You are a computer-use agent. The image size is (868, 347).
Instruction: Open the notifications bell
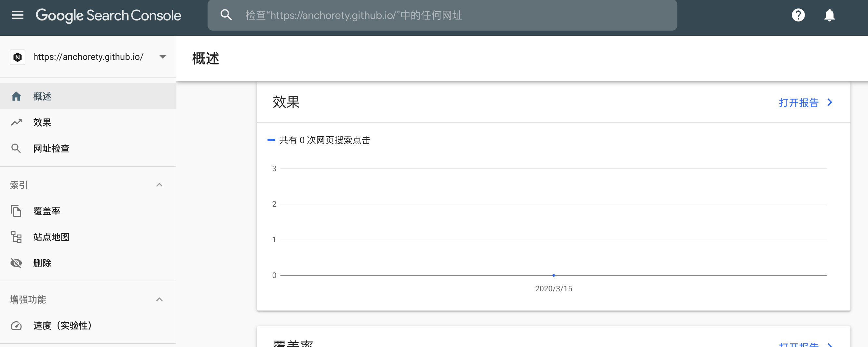(x=829, y=15)
